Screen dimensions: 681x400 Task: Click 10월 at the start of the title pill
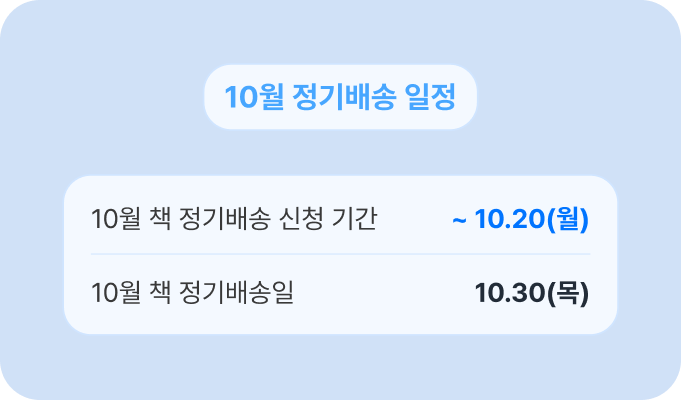click(255, 96)
